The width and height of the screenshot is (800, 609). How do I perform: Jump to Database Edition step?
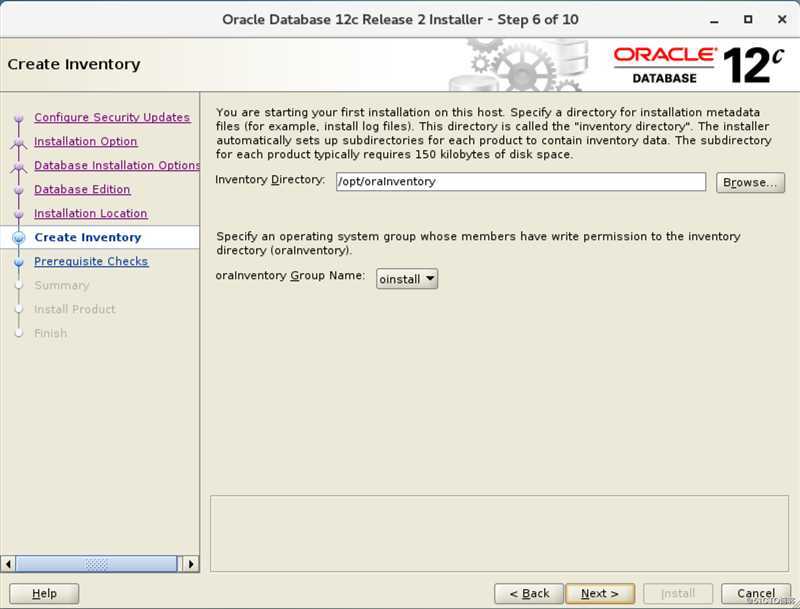[82, 189]
